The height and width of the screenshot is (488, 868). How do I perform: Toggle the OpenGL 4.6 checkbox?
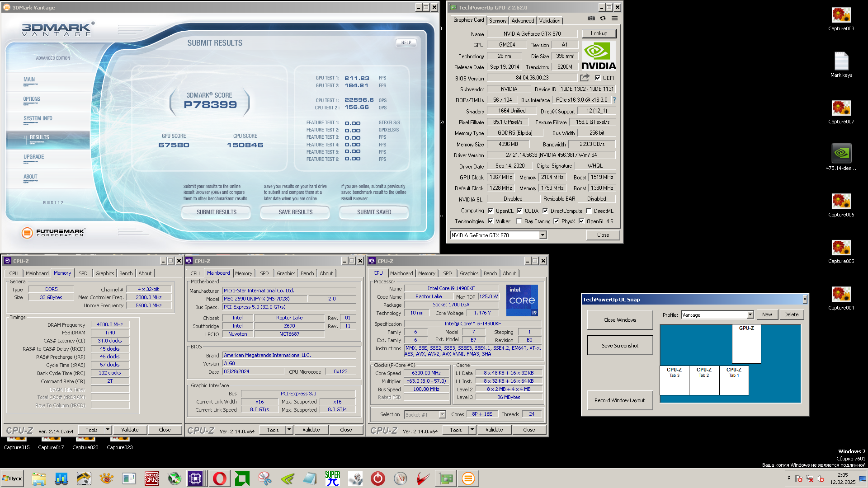[581, 221]
